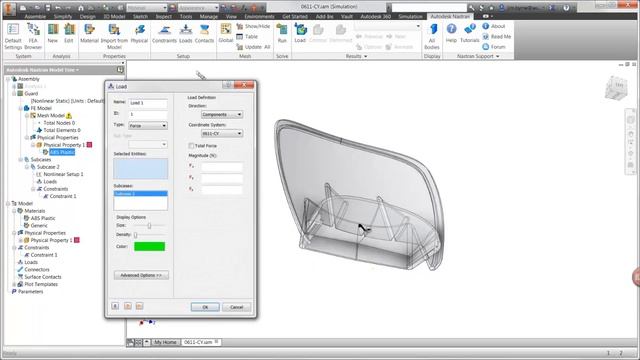This screenshot has height=360, width=640.
Task: Switch to the Simulation ribbon tab
Action: [x=410, y=16]
